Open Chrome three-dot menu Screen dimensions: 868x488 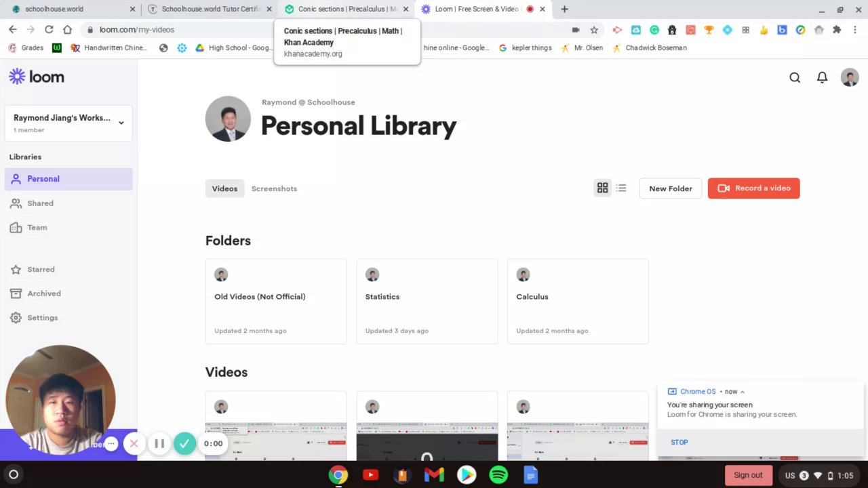click(855, 30)
